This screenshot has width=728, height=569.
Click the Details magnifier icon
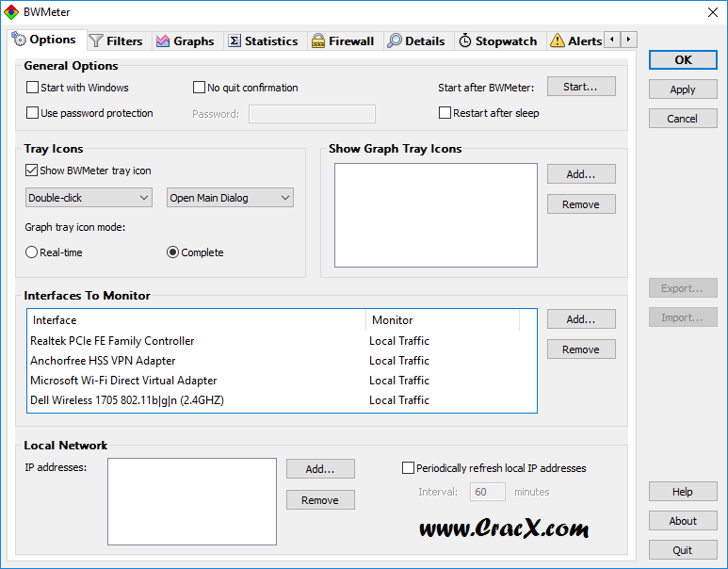395,41
